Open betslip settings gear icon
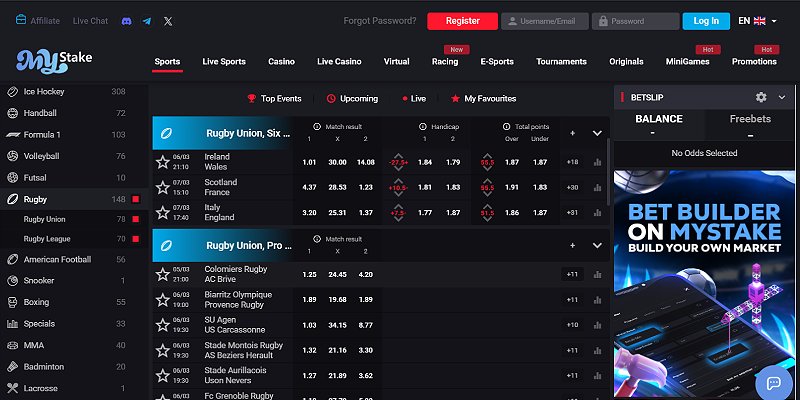Image resolution: width=800 pixels, height=400 pixels. (x=761, y=97)
